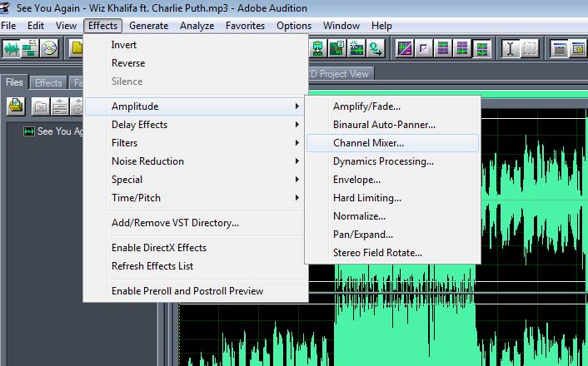Open the Analyze menu
Viewport: 588px width, 366px height.
197,26
